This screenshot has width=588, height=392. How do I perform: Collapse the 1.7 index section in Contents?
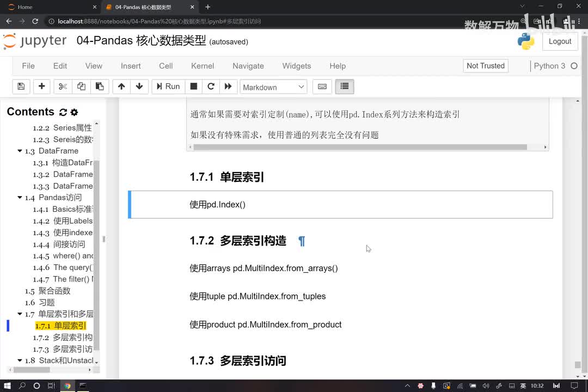tap(20, 314)
